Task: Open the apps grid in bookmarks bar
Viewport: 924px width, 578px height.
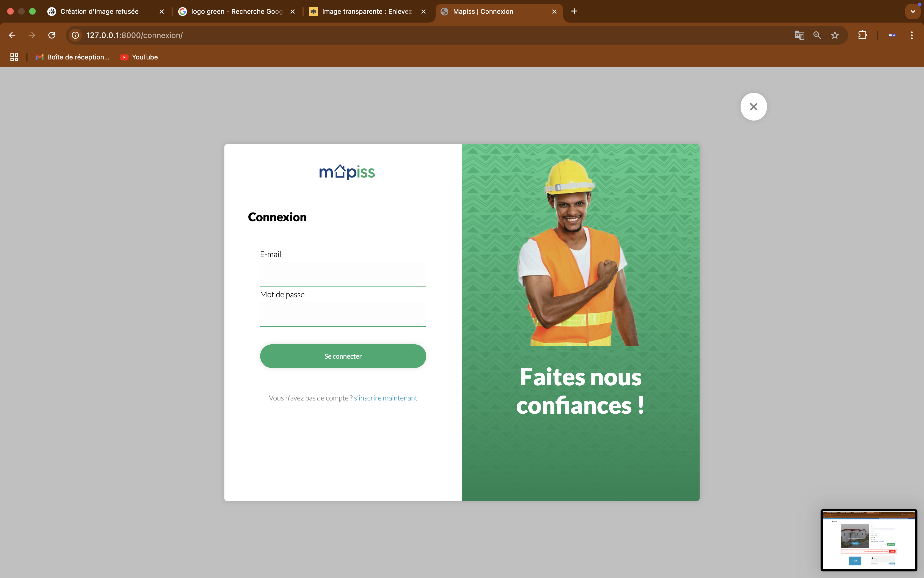Action: (14, 57)
